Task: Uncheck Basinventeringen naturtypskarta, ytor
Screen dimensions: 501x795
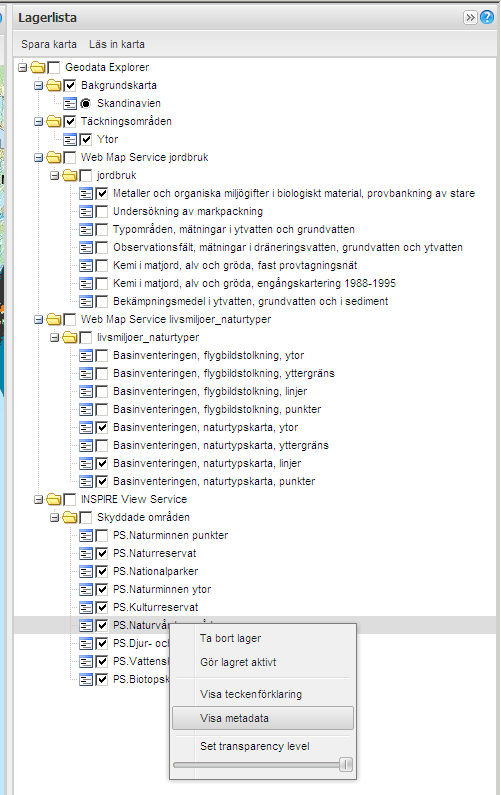Action: pyautogui.click(x=102, y=427)
